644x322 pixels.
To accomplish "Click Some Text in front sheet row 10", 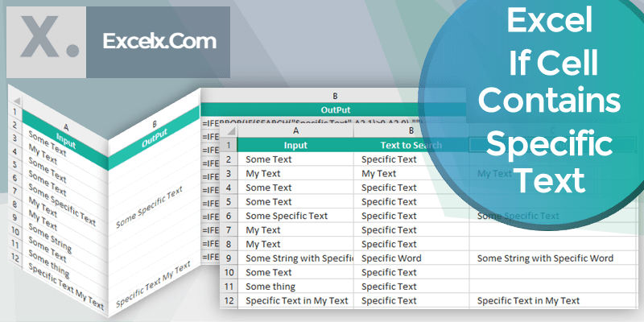I will [269, 272].
